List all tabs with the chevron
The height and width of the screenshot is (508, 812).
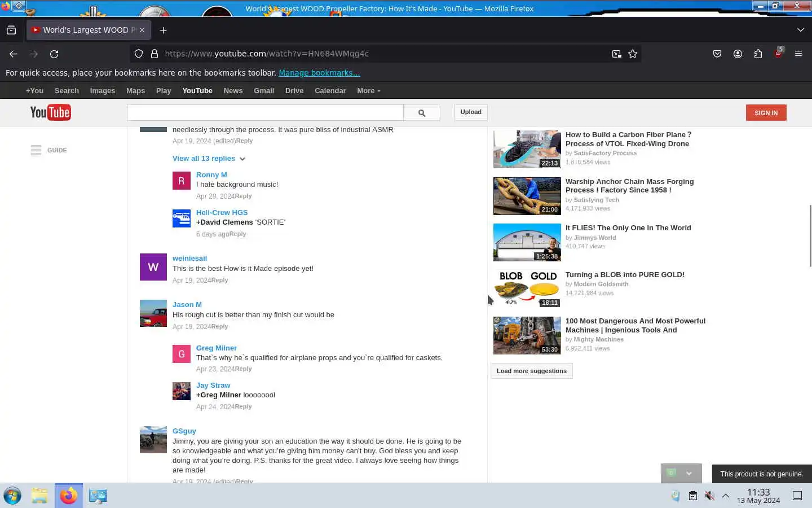[x=800, y=30]
